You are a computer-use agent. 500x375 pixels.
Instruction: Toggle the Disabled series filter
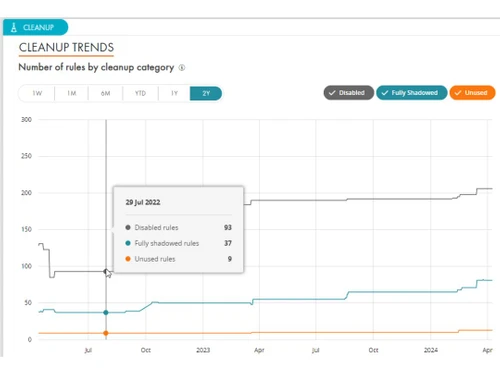(348, 93)
